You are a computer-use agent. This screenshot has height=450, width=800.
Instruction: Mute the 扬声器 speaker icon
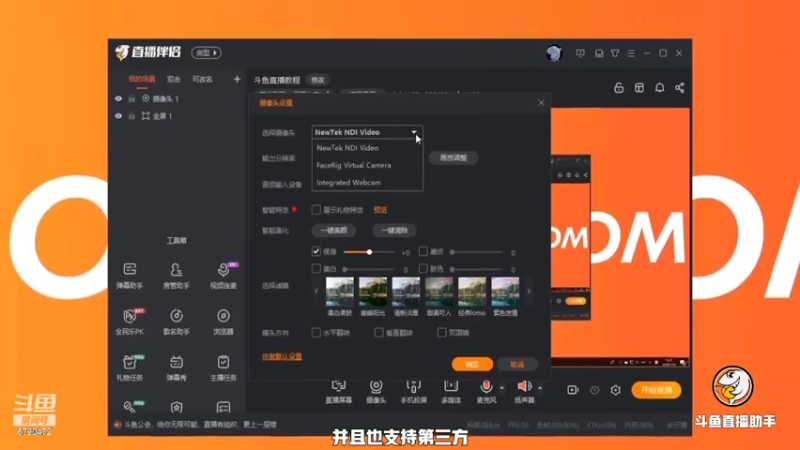click(523, 387)
